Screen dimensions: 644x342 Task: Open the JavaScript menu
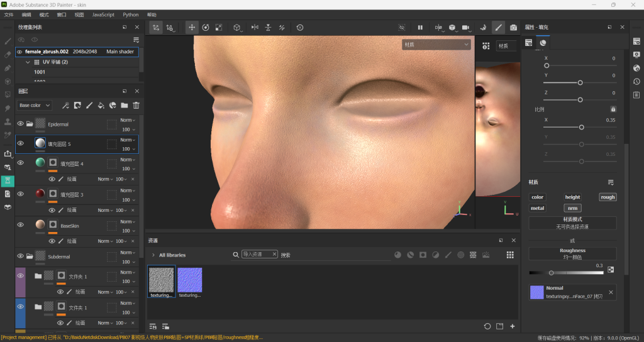(x=103, y=15)
